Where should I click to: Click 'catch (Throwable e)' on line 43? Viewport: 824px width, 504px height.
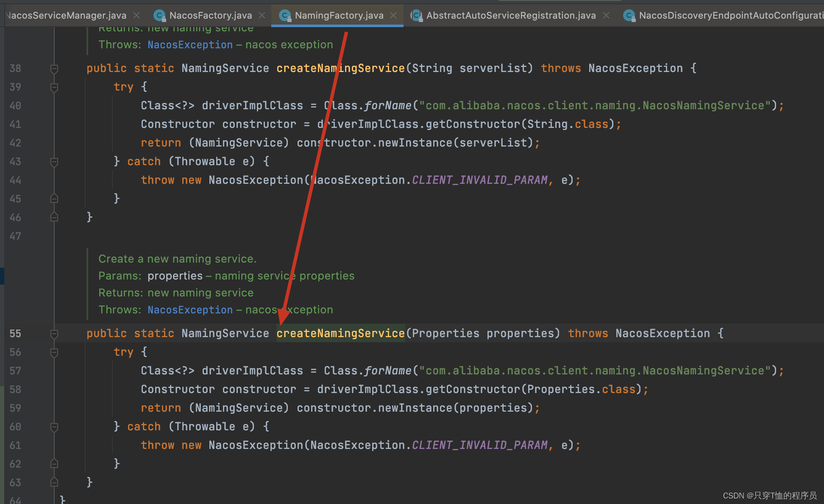pyautogui.click(x=191, y=161)
